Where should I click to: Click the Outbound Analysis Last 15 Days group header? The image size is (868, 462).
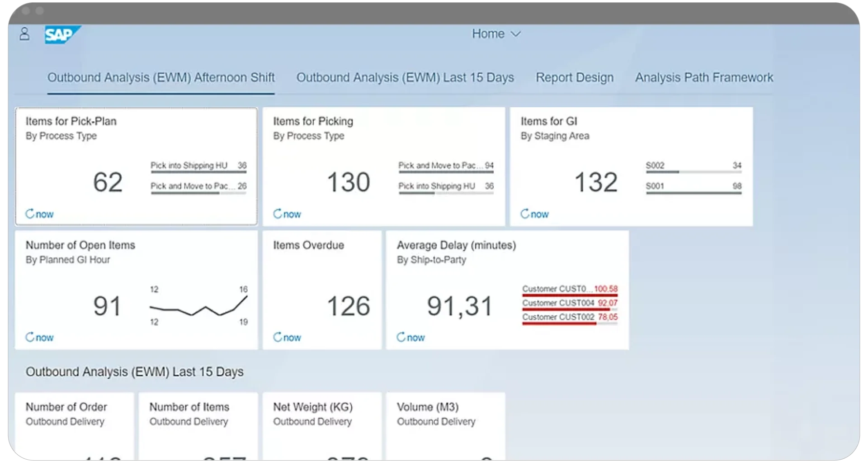[134, 372]
